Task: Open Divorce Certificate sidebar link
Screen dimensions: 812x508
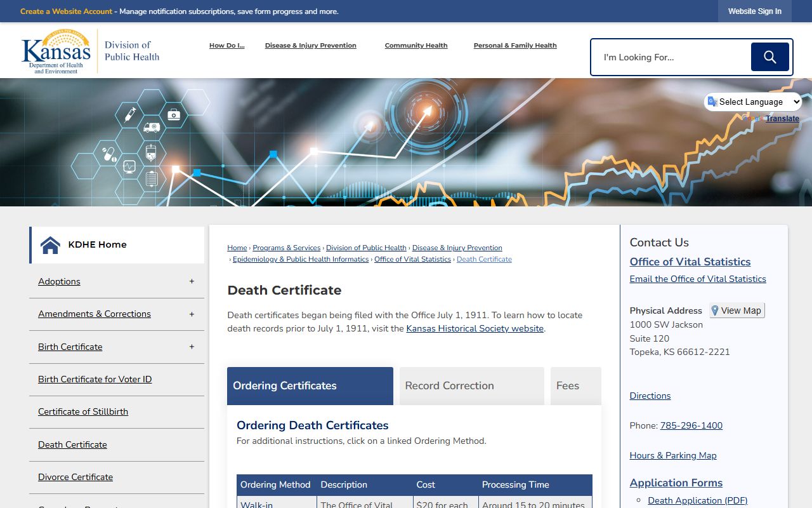Action: (75, 477)
